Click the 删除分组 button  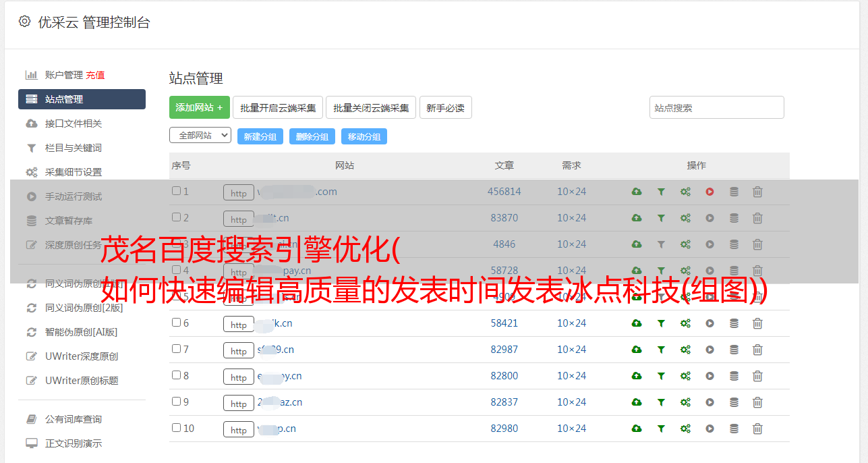pos(312,136)
